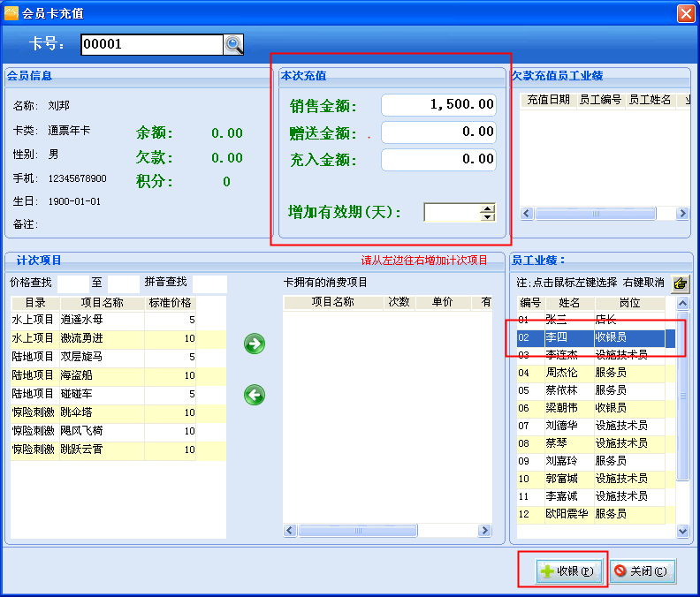Click the 销售金额 amount field
This screenshot has width=700, height=597.
click(438, 105)
